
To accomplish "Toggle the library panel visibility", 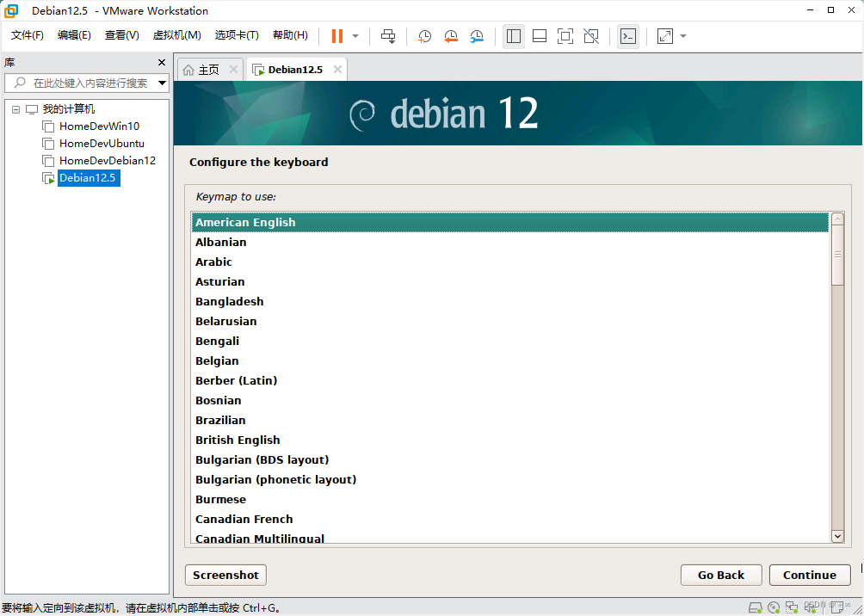I will [515, 35].
